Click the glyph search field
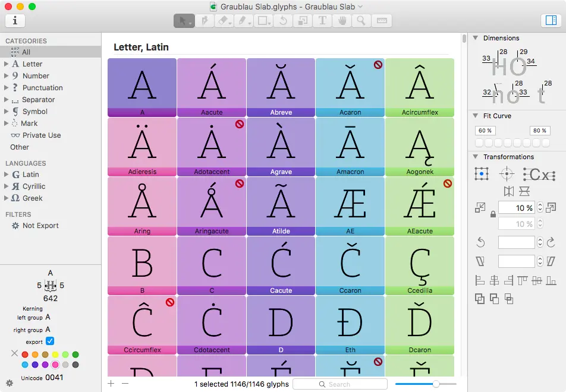Viewport: 566px width, 392px height. pyautogui.click(x=339, y=384)
